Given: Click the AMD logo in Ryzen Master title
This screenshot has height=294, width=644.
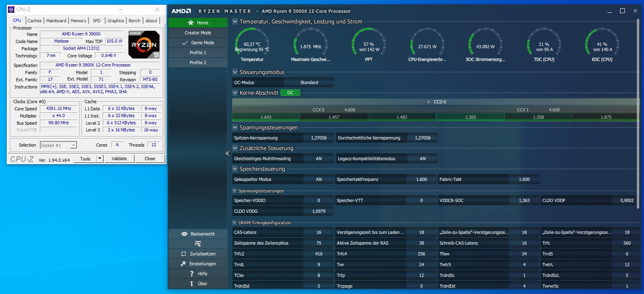Looking at the screenshot, I should 181,11.
